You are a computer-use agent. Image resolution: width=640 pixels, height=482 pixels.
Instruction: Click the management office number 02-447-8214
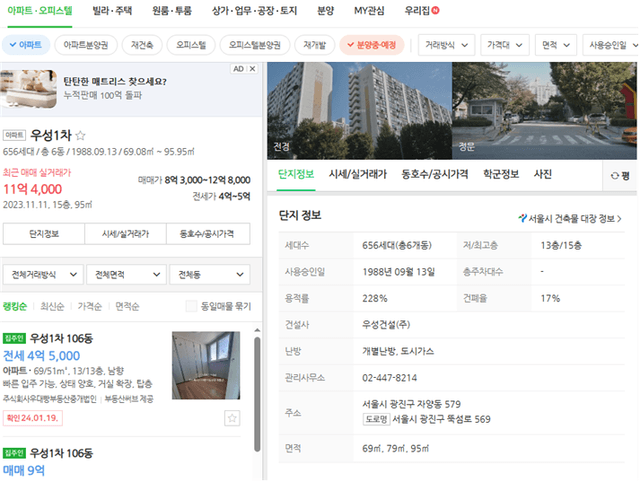pyautogui.click(x=389, y=378)
